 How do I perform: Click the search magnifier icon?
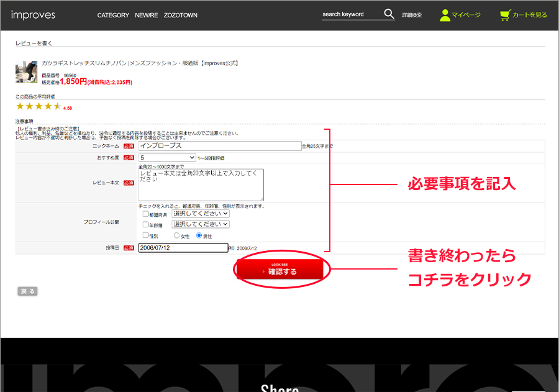389,14
